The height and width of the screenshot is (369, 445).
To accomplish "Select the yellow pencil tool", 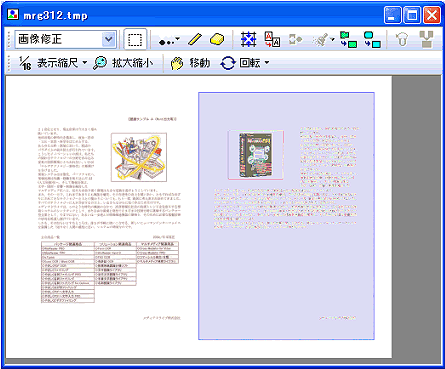I will click(195, 39).
